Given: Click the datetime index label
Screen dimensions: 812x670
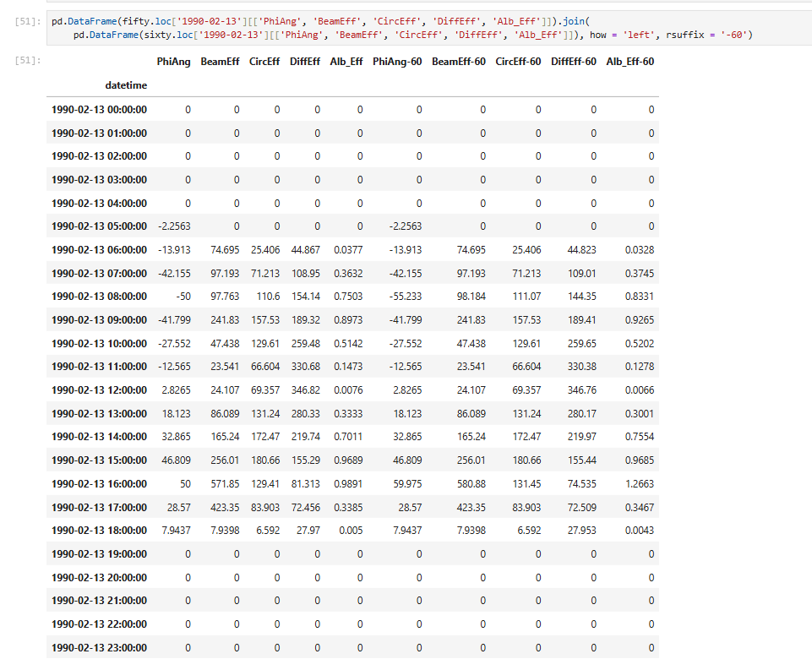Looking at the screenshot, I should [126, 85].
